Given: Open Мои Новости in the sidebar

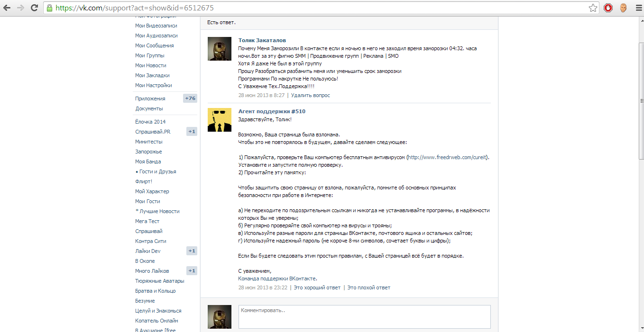Looking at the screenshot, I should (x=151, y=65).
